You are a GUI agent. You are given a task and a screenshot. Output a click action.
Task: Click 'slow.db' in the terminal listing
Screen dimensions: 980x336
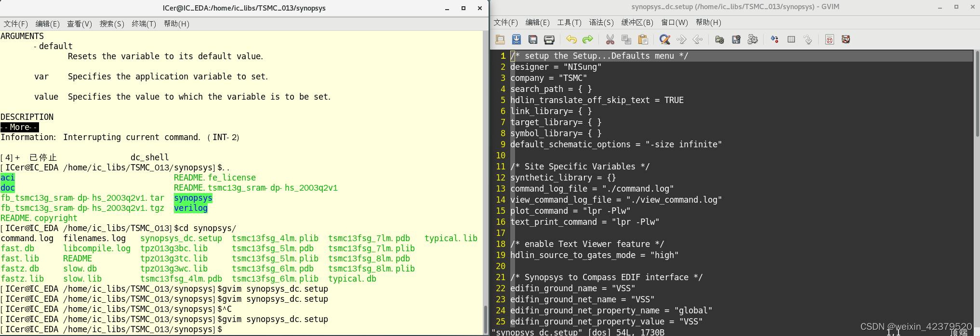click(80, 269)
